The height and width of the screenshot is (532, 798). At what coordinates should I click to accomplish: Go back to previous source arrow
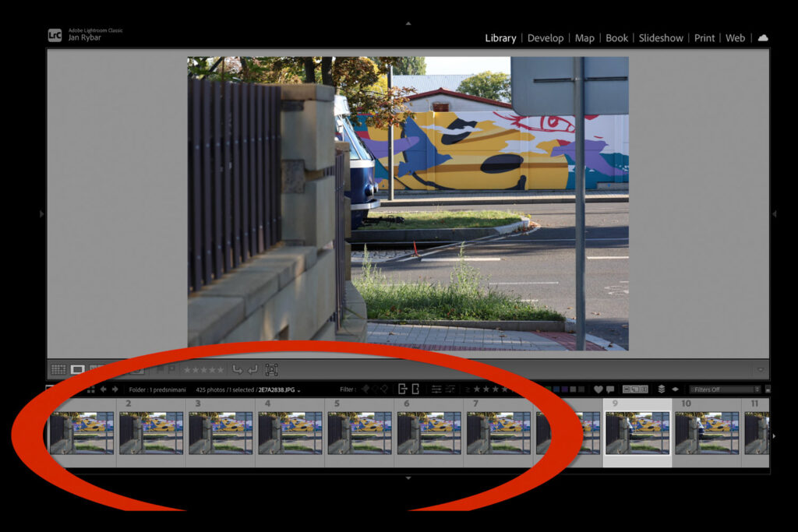(x=104, y=389)
